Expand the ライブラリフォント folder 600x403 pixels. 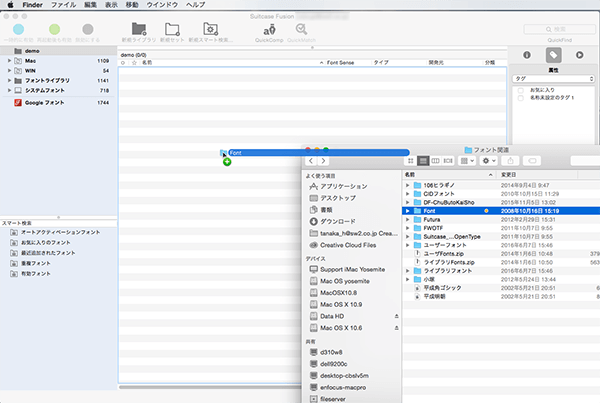[x=408, y=271]
